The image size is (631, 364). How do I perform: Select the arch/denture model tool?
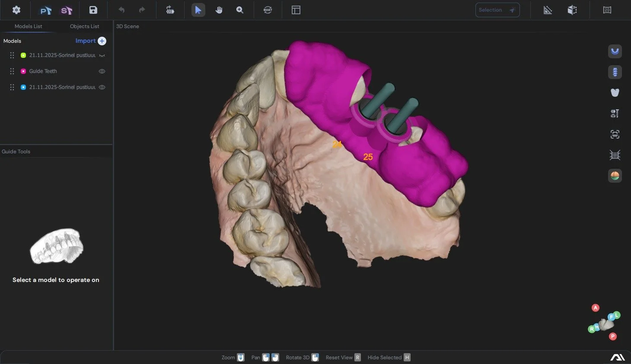pyautogui.click(x=615, y=51)
